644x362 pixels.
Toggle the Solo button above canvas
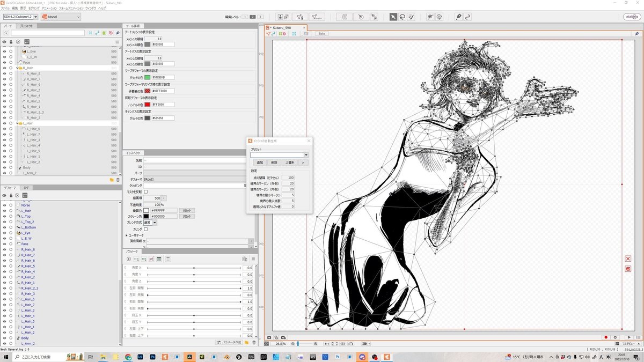pyautogui.click(x=321, y=33)
